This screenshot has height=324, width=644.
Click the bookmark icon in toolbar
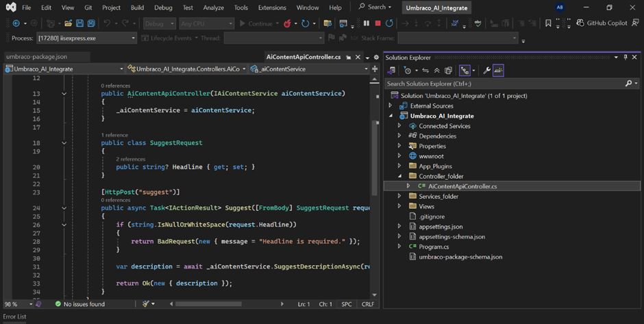click(548, 24)
